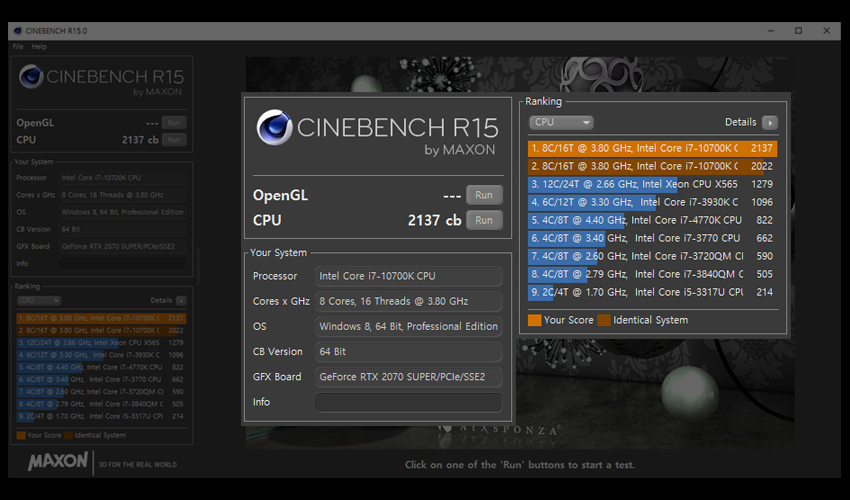Select enlarged i7-3720QM ranking row
This screenshot has width=850, height=500.
click(653, 256)
